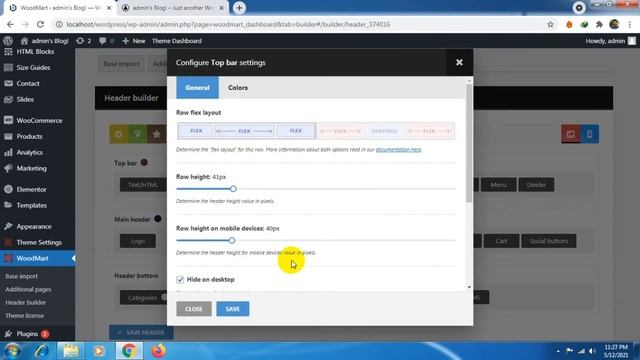Click the yellow gear icon in header builder
Viewport: 640px width, 360px height.
(119, 134)
